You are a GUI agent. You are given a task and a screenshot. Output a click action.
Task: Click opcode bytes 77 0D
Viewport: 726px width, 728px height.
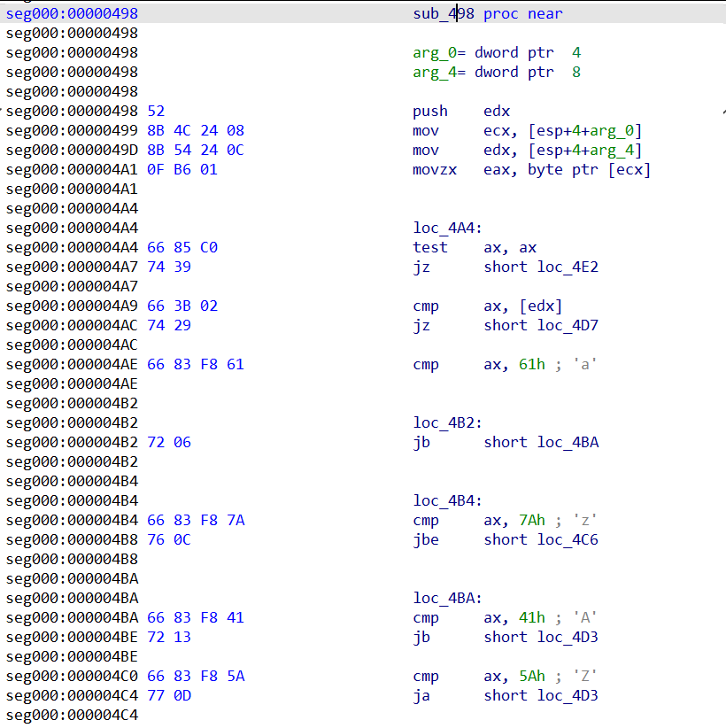click(x=169, y=696)
